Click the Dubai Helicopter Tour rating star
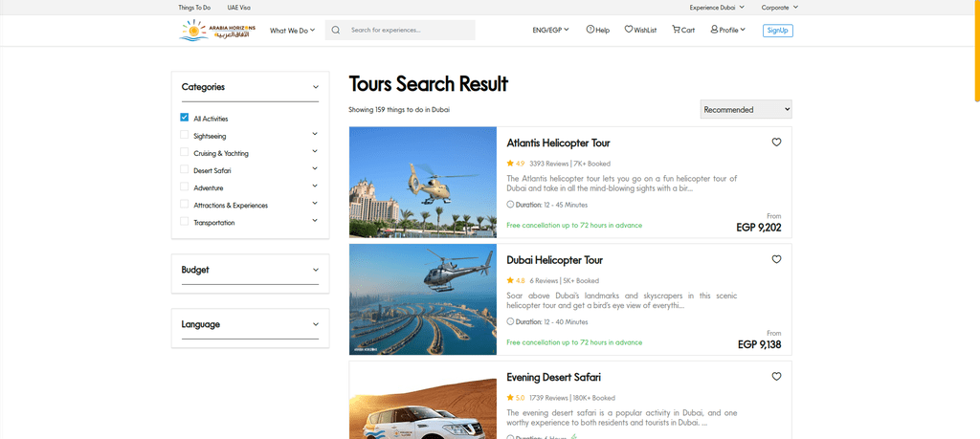This screenshot has height=439, width=980. (x=510, y=280)
